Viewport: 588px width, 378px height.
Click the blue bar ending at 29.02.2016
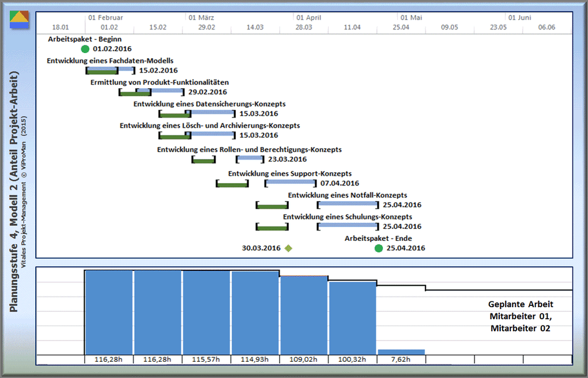click(167, 90)
